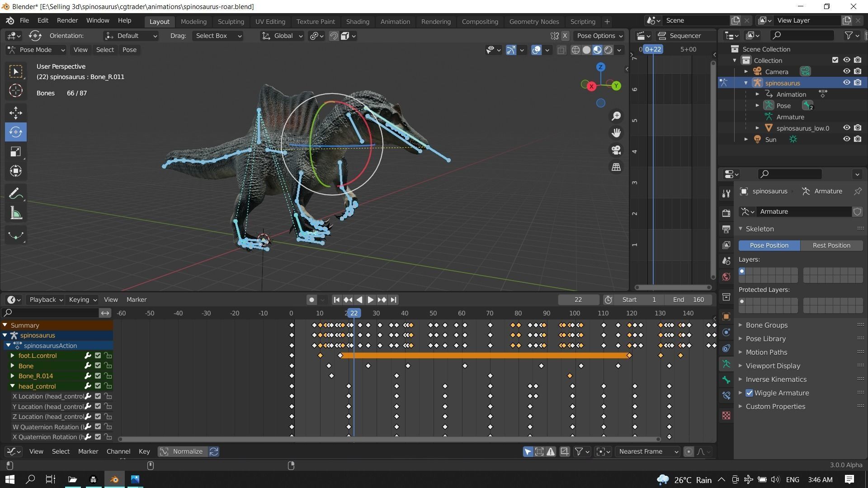Choose the Rotate tool
Screen dimensions: 868x488
[x=16, y=132]
